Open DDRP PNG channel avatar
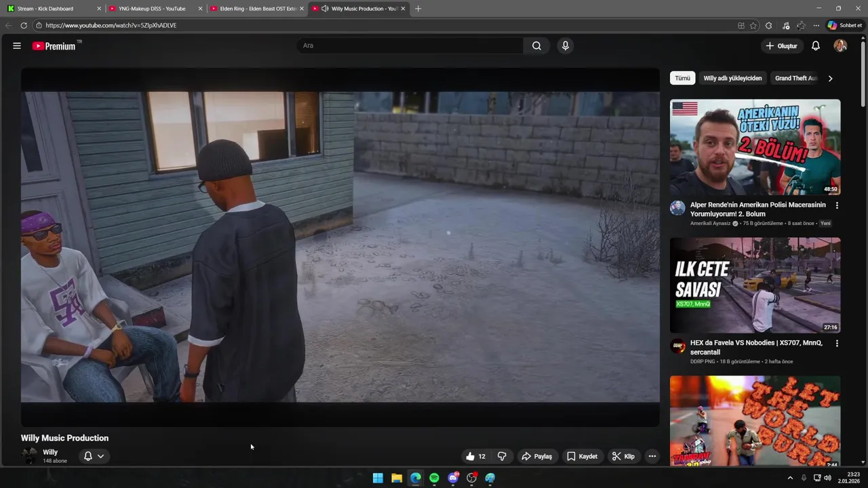The width and height of the screenshot is (868, 488). click(x=677, y=346)
